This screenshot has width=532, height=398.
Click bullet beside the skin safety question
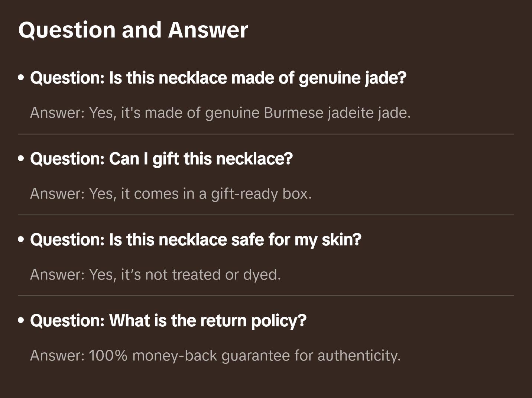[21, 240]
